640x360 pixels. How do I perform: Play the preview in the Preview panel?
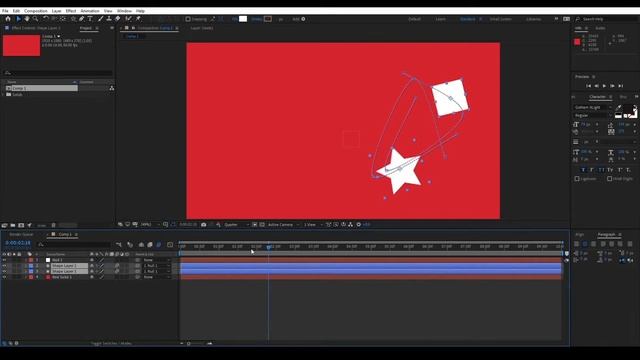(604, 86)
